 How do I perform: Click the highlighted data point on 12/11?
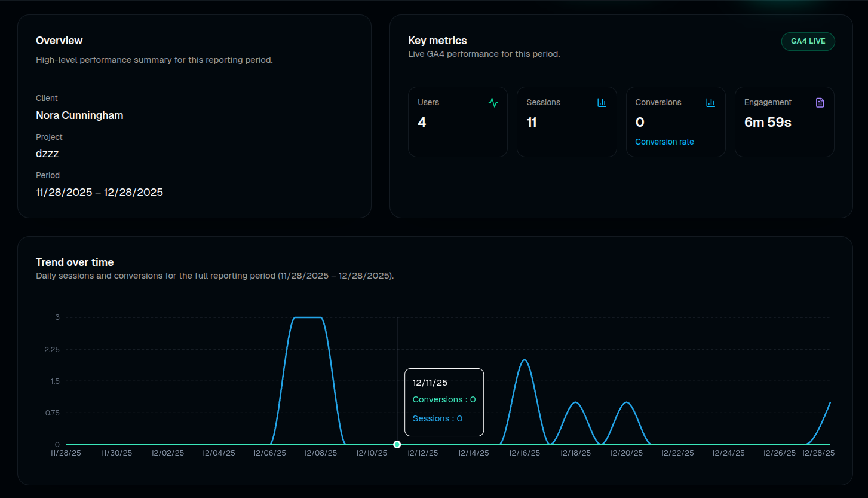(x=396, y=444)
